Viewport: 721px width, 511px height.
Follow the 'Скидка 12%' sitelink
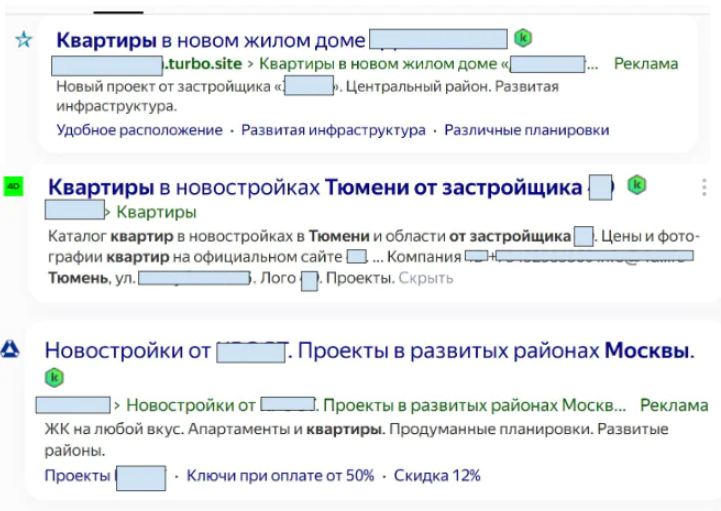click(437, 475)
